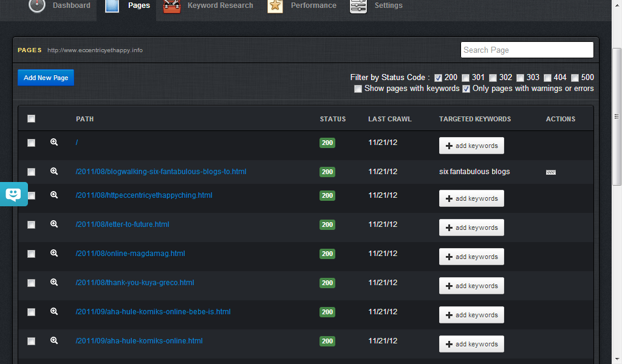Image resolution: width=622 pixels, height=364 pixels.
Task: Click magnifier for aha-hule-komiks-online-bebe-is row
Action: [54, 312]
